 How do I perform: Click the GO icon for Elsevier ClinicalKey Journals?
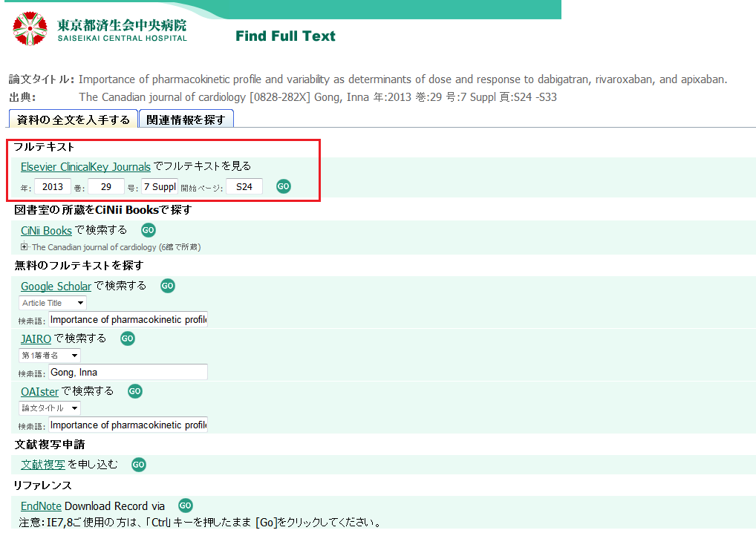(x=284, y=186)
